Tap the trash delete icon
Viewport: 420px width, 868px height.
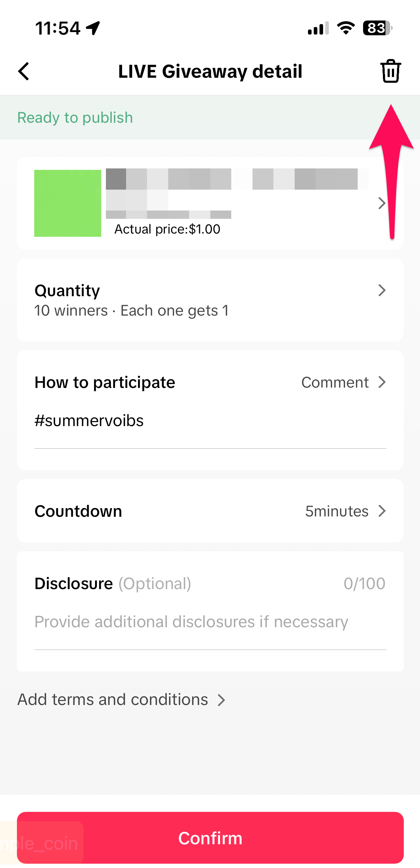pos(390,71)
